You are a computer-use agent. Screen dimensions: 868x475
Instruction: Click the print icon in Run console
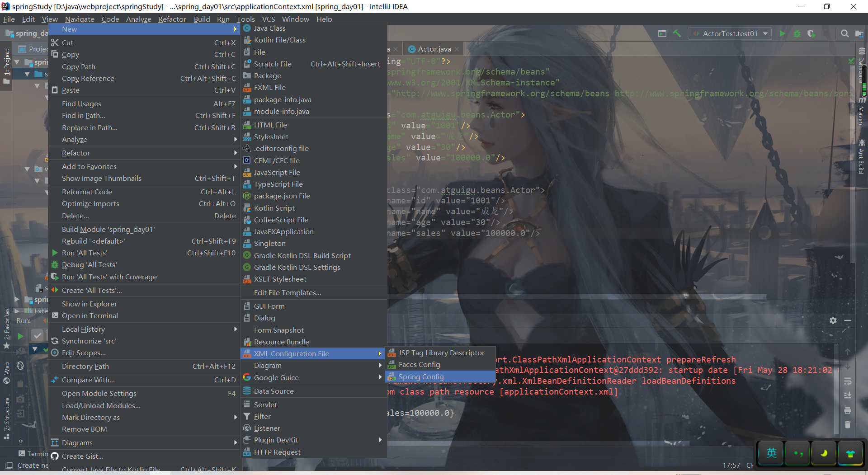(x=848, y=410)
